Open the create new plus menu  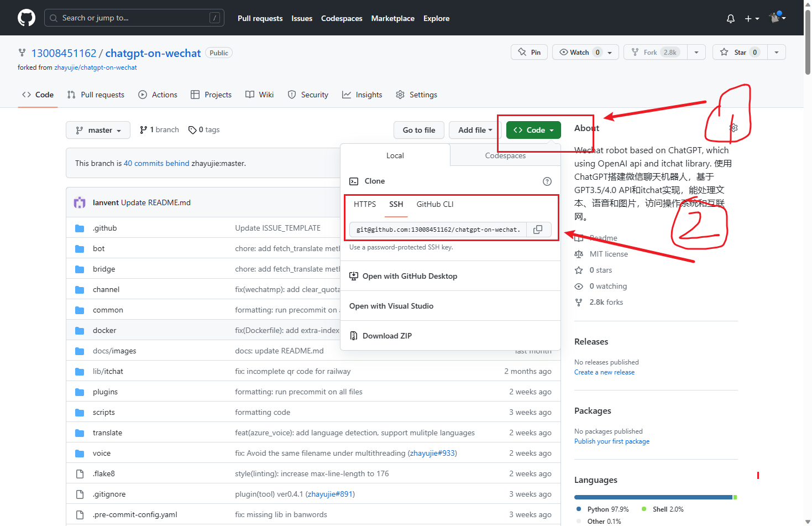(752, 18)
